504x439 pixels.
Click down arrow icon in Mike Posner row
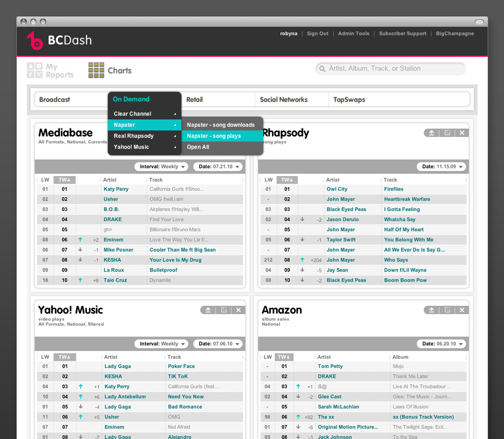click(x=80, y=250)
